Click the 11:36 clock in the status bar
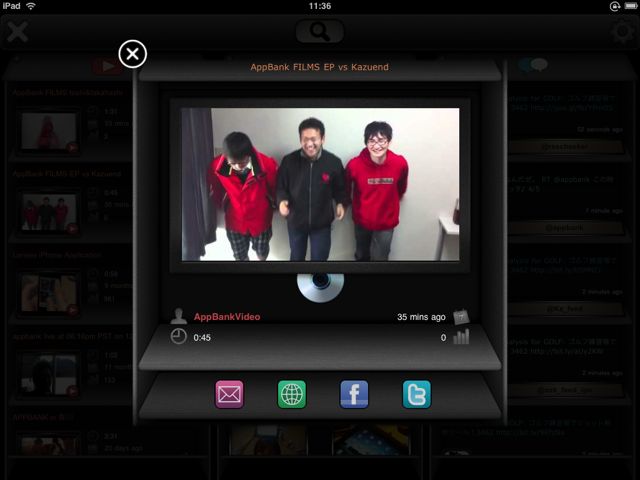Viewport: 640px width, 480px height. coord(320,6)
